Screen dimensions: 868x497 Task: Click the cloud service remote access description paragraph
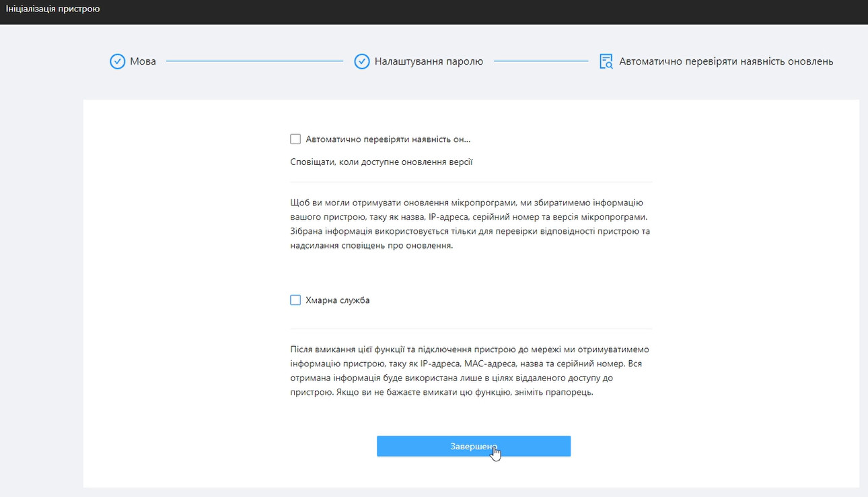[x=471, y=371]
